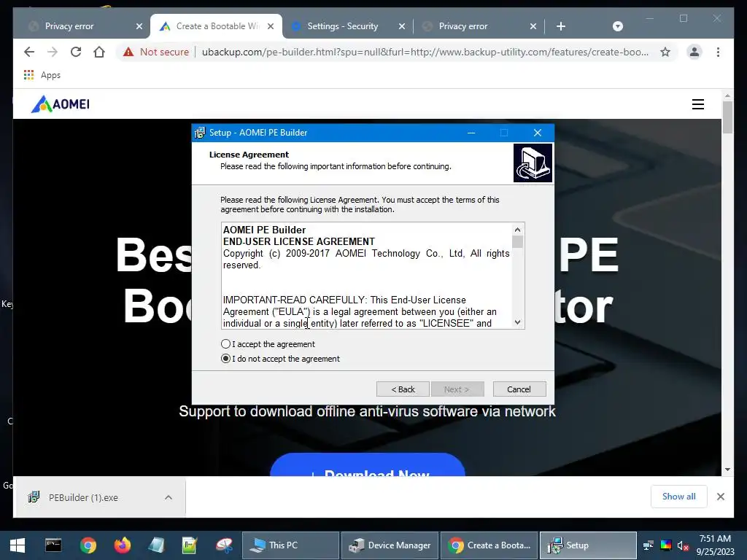Click the AOMEI logo on the webpage
The image size is (747, 560).
tap(61, 104)
